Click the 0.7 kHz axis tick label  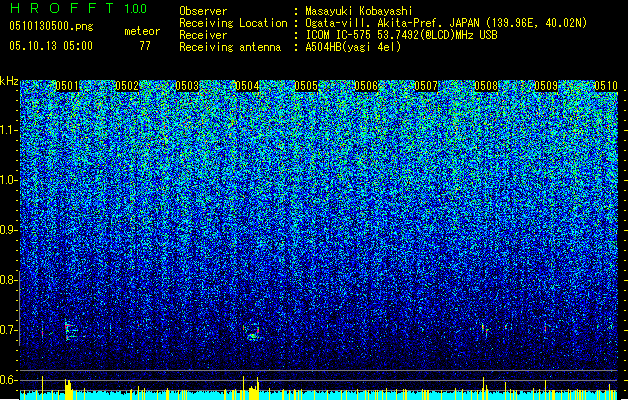pyautogui.click(x=7, y=330)
